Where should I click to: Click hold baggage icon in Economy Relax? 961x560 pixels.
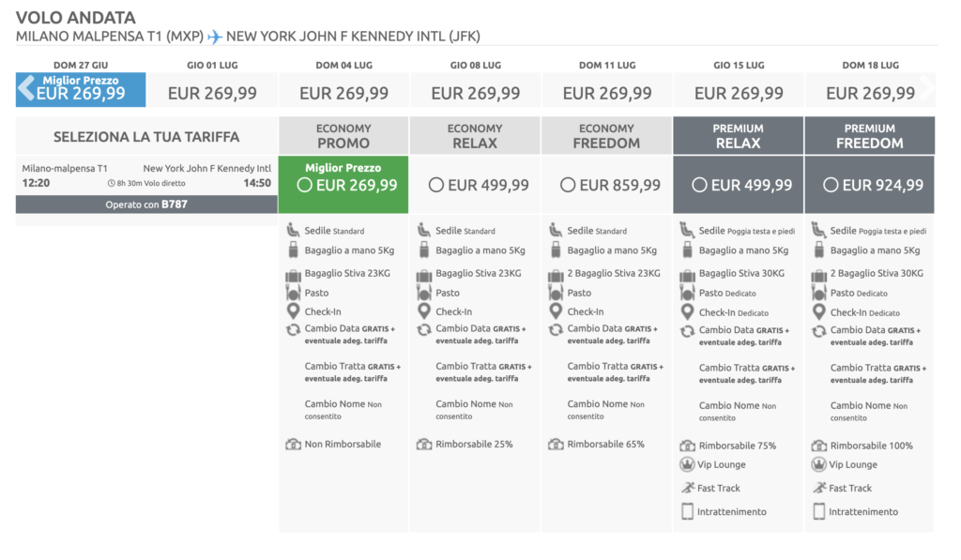tap(424, 274)
